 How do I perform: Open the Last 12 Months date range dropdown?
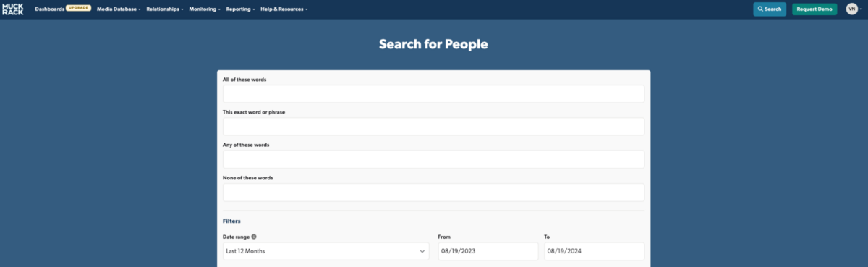coord(325,251)
